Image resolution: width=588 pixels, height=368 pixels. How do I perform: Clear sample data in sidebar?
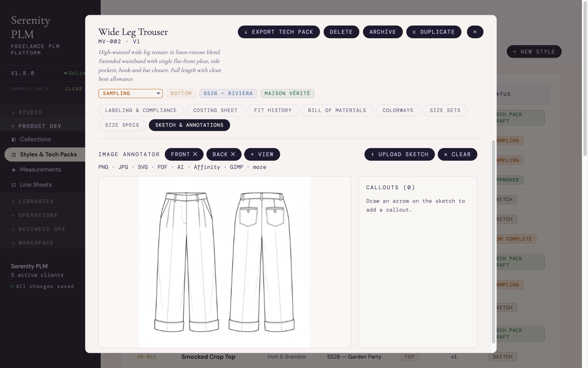(x=73, y=89)
